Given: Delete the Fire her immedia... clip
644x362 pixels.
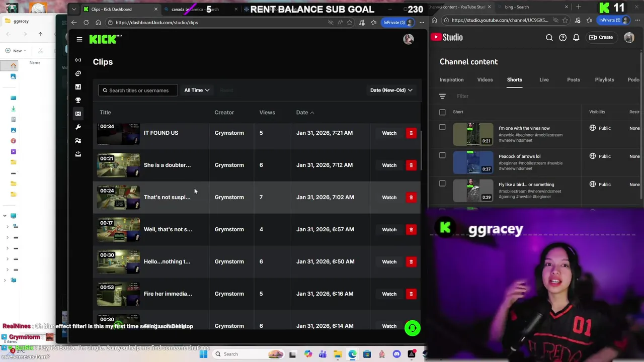Looking at the screenshot, I should [x=411, y=294].
